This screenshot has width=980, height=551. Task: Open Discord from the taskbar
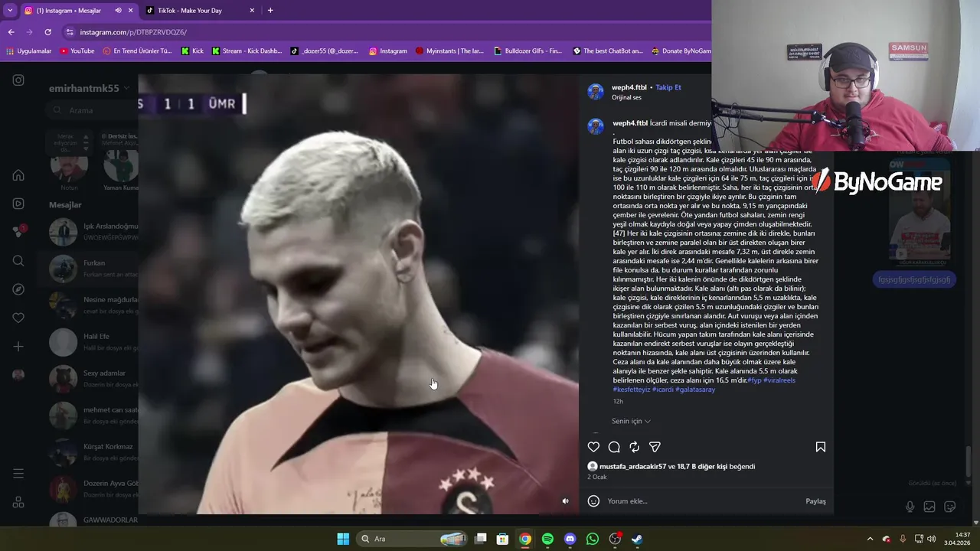click(570, 539)
